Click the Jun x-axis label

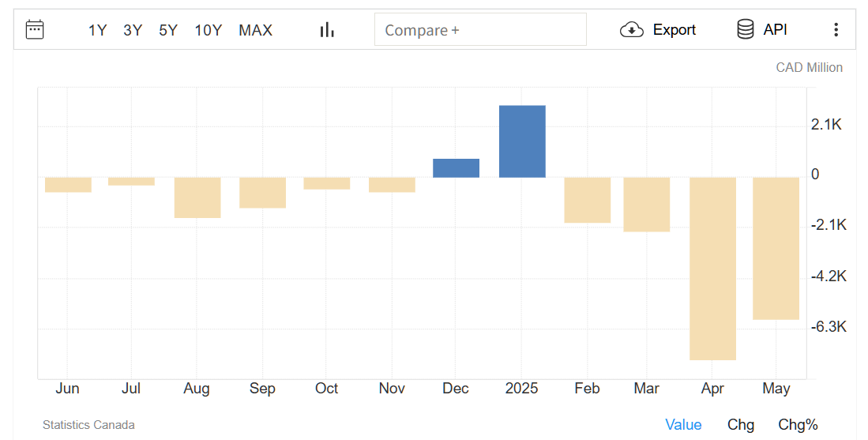(67, 389)
